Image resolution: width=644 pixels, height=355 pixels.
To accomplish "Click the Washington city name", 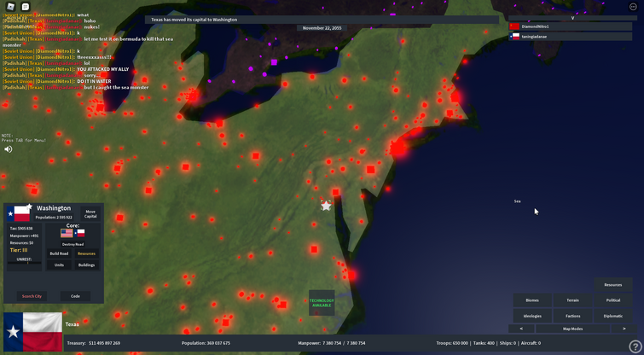I will coord(54,208).
